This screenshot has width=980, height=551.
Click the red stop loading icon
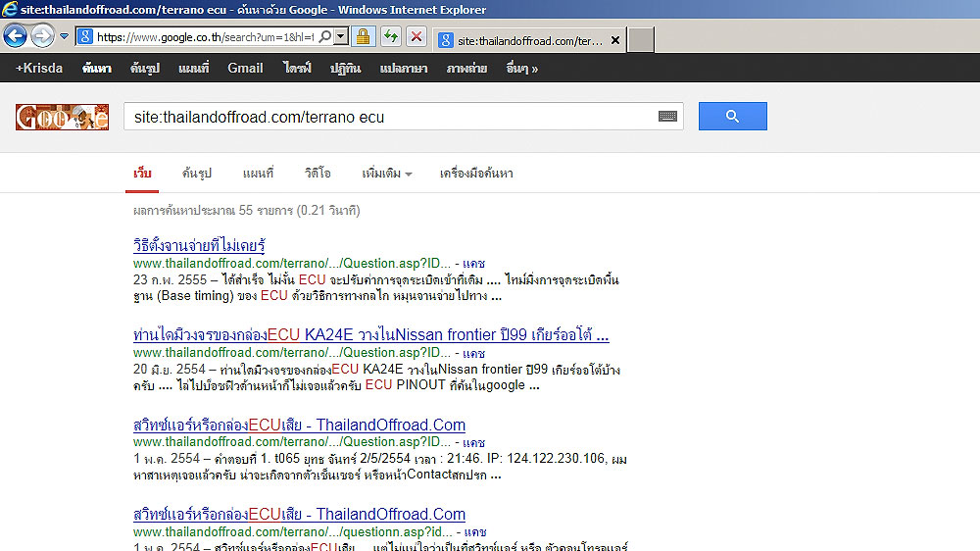tap(416, 37)
